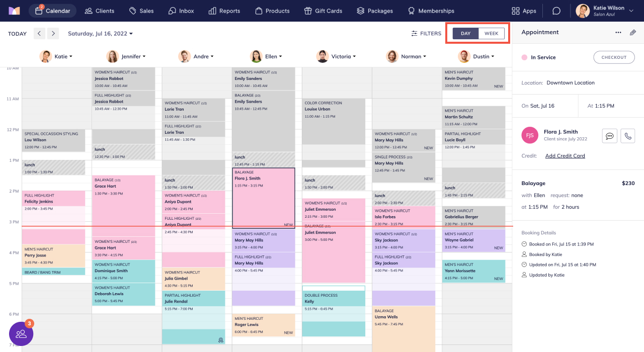Open the Clients tab
Screen dimensions: 644x352
pos(99,11)
